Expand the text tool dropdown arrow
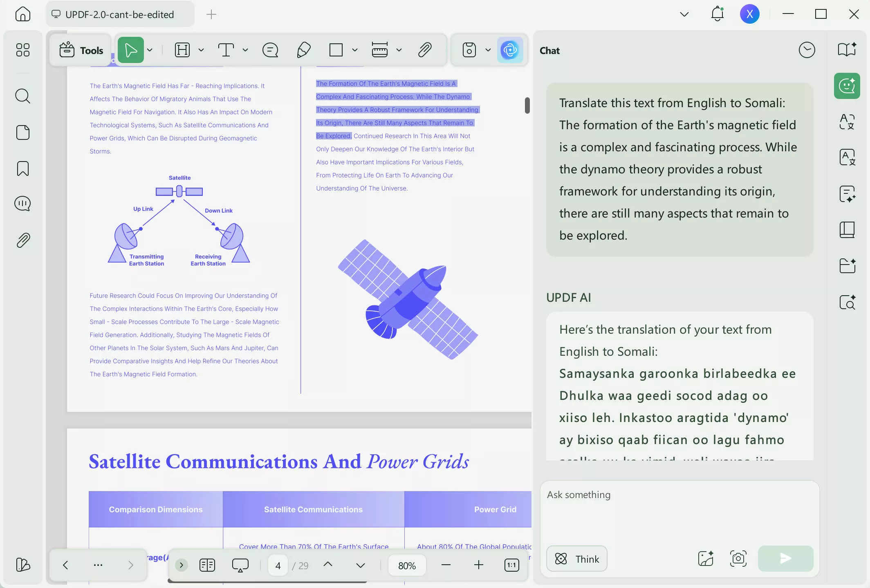Viewport: 870px width, 588px height. pyautogui.click(x=245, y=50)
